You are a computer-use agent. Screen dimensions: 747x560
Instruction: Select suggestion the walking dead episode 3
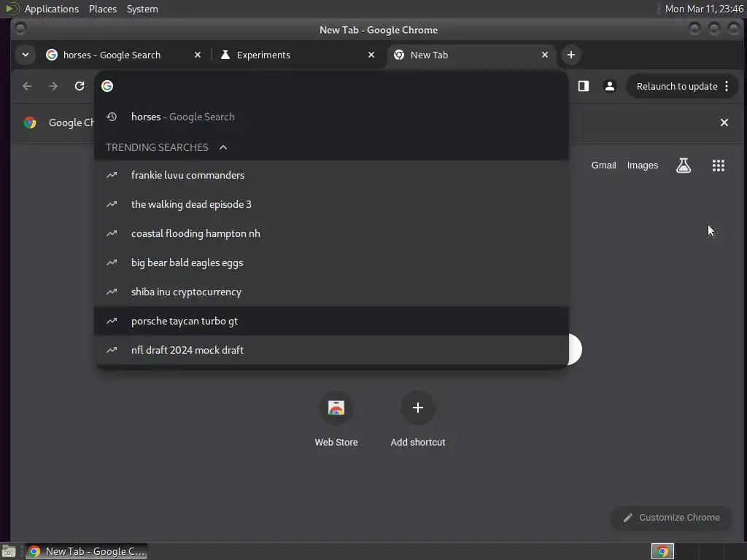[x=331, y=204]
